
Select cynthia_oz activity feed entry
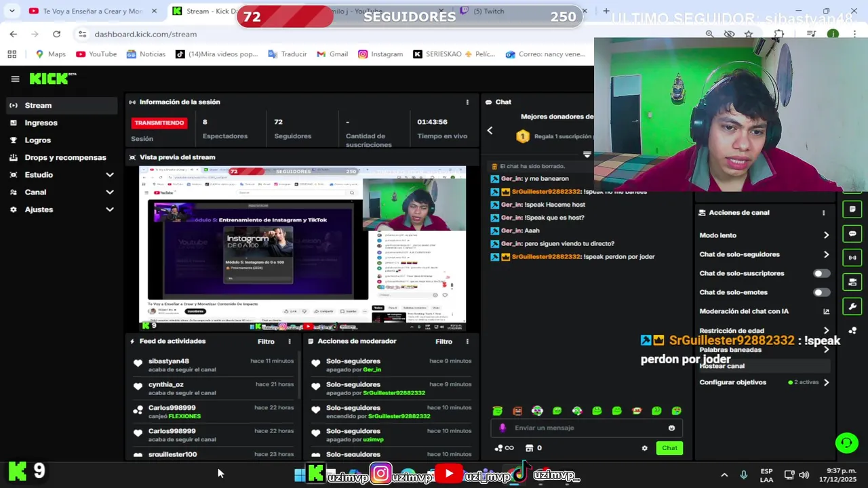pyautogui.click(x=213, y=388)
